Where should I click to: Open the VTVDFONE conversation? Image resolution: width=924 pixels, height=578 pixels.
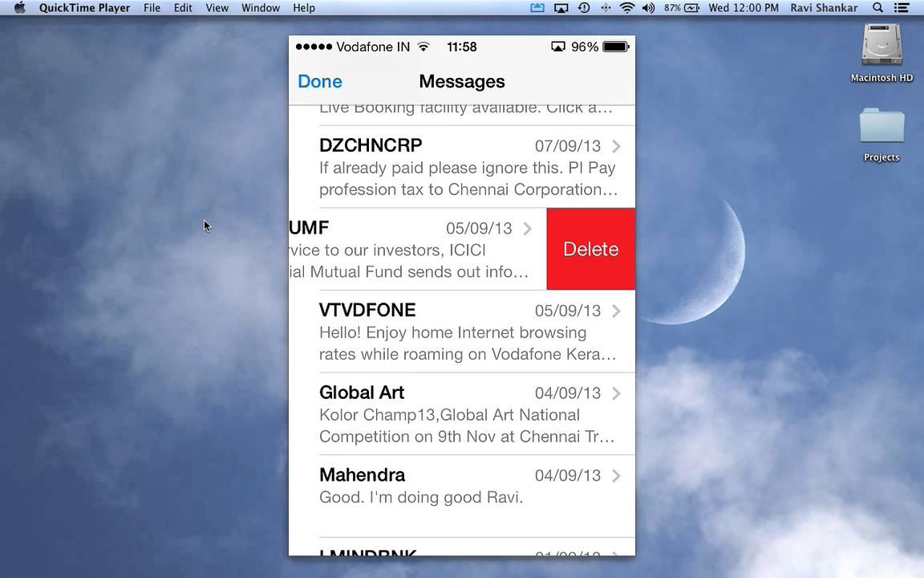click(462, 332)
